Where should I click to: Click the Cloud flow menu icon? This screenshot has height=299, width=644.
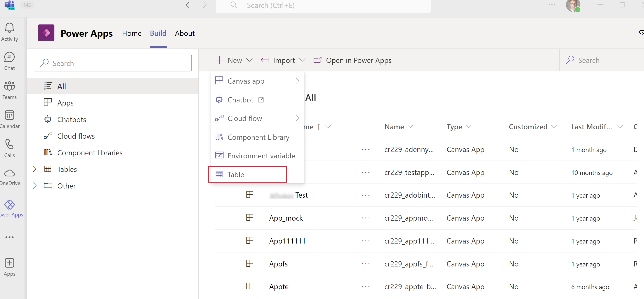[219, 118]
